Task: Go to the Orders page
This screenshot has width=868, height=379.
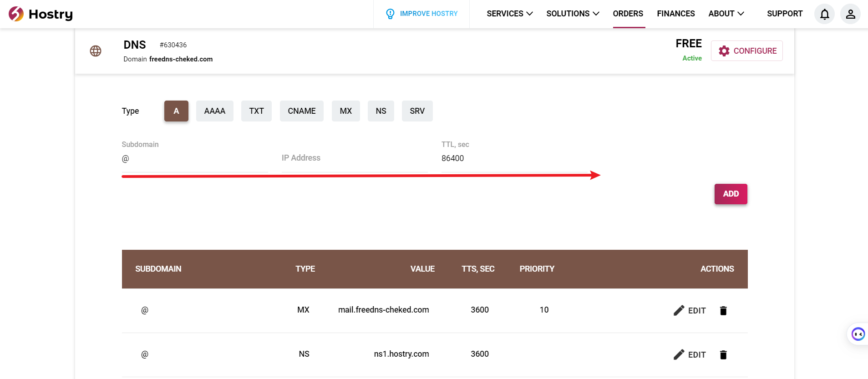Action: [x=628, y=14]
